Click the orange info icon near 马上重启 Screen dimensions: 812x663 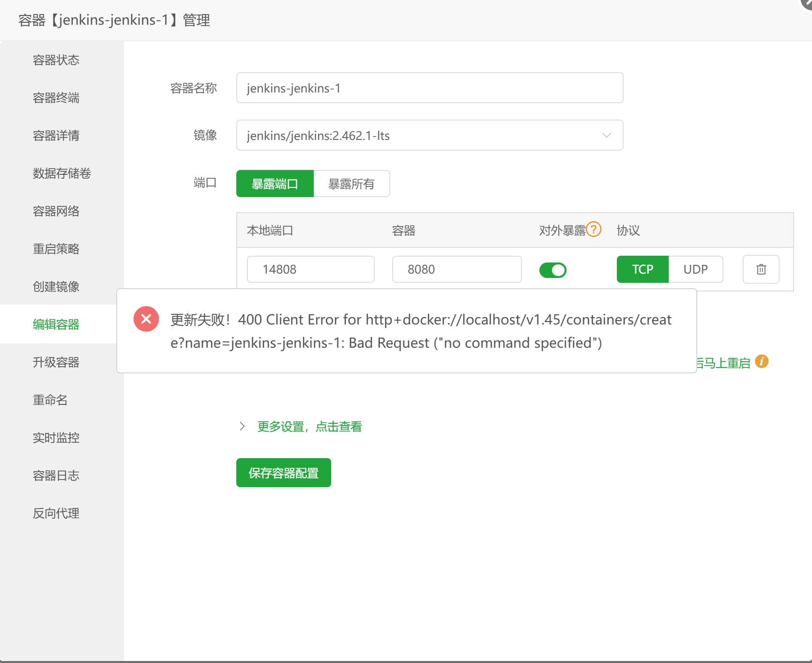[762, 361]
